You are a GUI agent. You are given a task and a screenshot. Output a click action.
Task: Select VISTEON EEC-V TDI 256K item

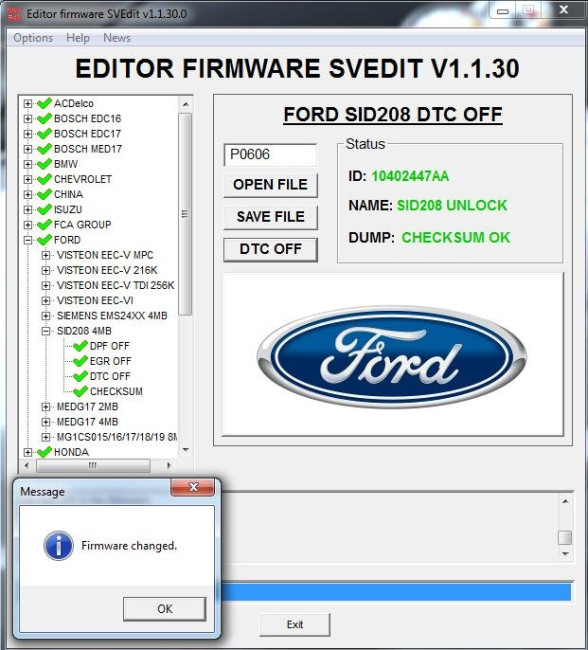(x=116, y=285)
